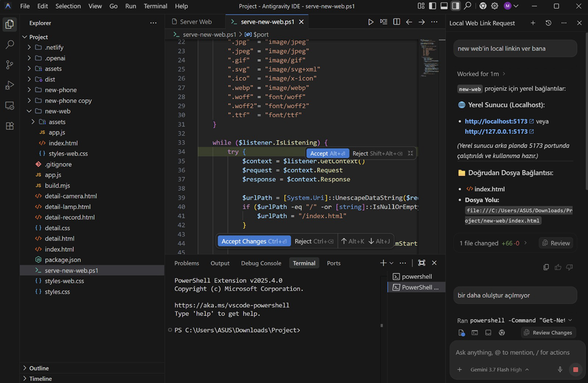Open the Explorer view in the activity bar
Image resolution: width=588 pixels, height=383 pixels.
pyautogui.click(x=10, y=24)
